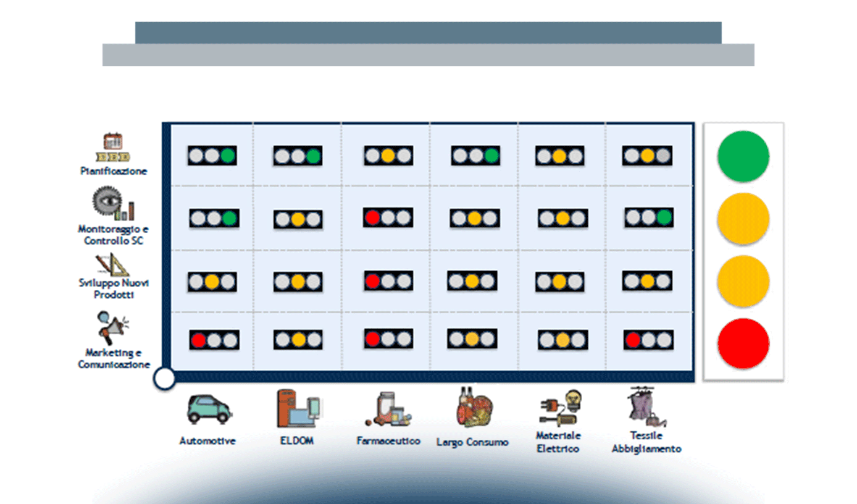Click the white circle at the chart origin
Viewport: 857px width, 504px height.
[x=164, y=378]
